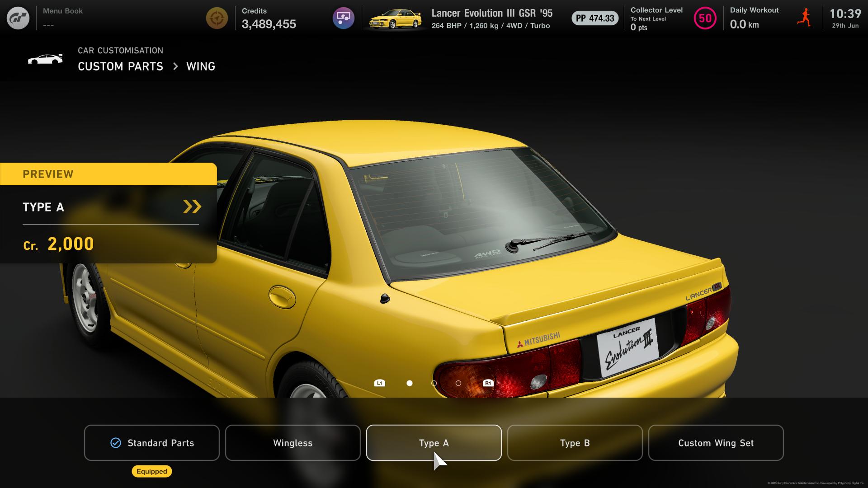The image size is (868, 488).
Task: Click the Daily Workout runner icon
Action: pos(804,18)
